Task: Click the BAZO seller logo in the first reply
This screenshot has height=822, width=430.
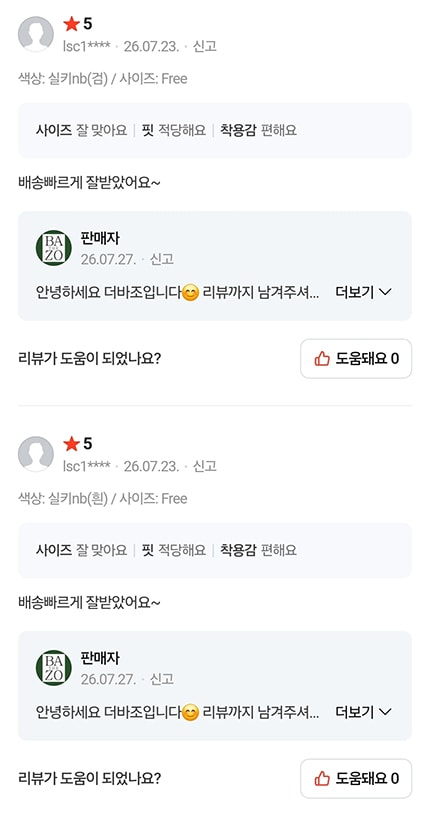Action: pyautogui.click(x=53, y=248)
